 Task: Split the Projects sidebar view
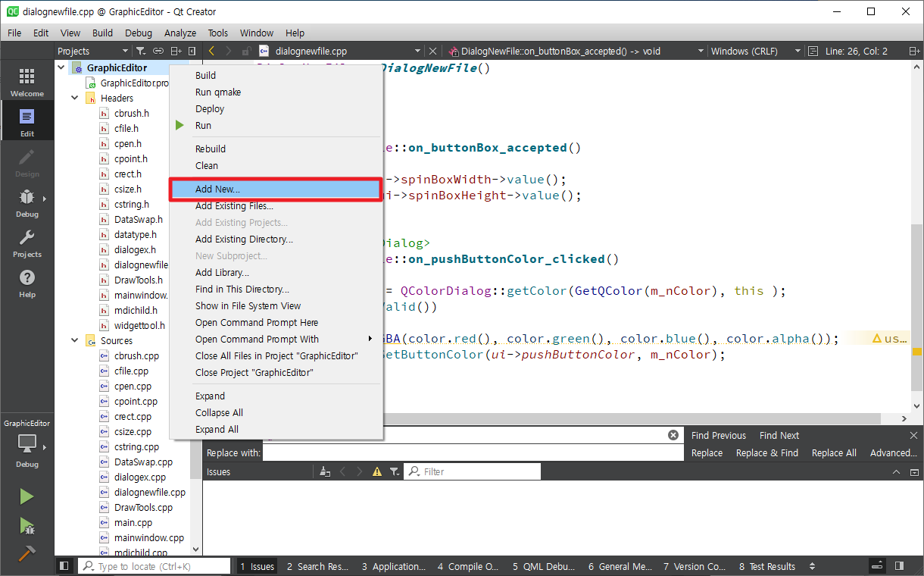pos(176,52)
